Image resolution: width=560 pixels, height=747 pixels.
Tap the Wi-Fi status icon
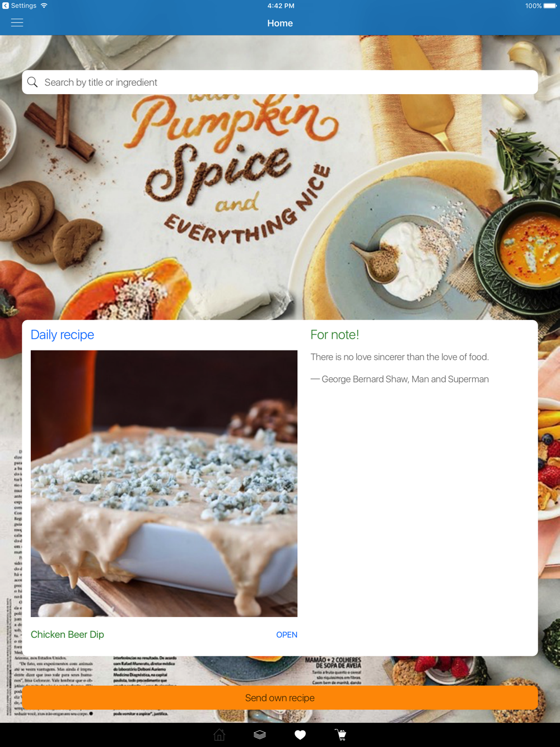(44, 6)
